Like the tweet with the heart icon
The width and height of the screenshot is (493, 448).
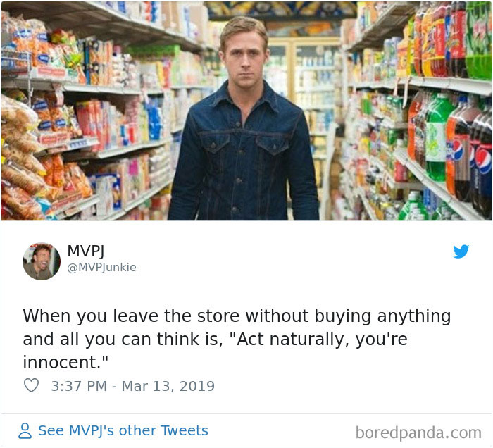pyautogui.click(x=32, y=385)
